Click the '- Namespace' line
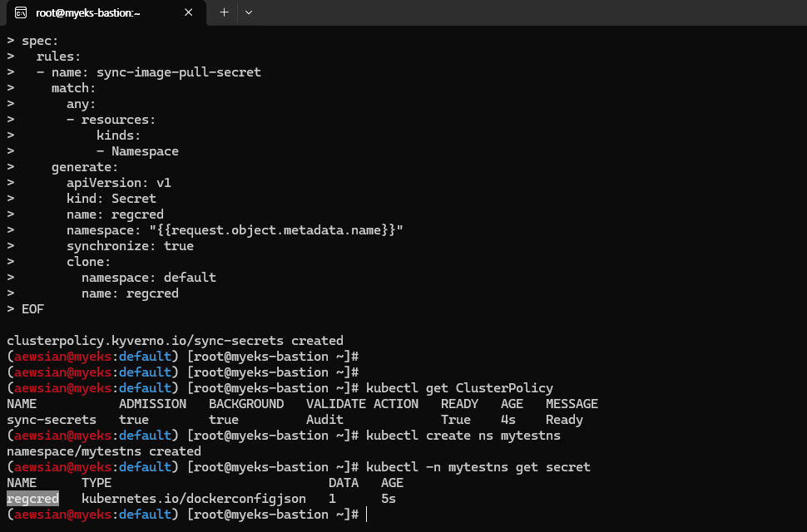Screen dimensions: 807x532 (137, 151)
